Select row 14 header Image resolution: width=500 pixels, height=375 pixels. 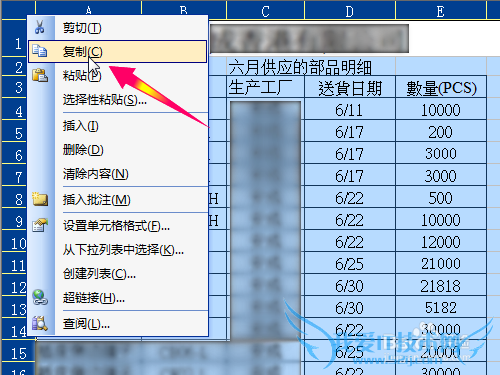[14, 329]
